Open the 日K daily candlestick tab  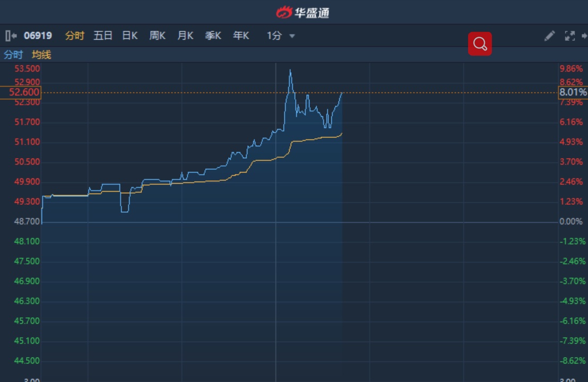[130, 36]
